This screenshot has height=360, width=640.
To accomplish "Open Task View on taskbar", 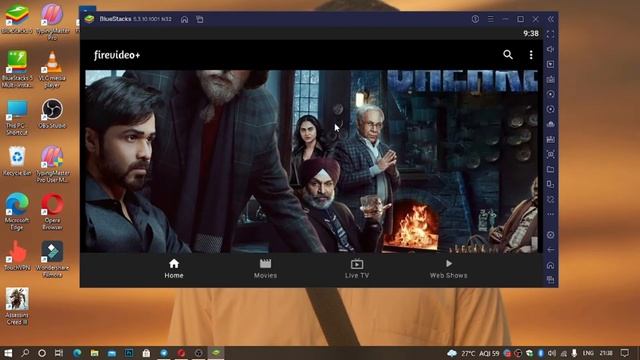I will pyautogui.click(x=59, y=353).
